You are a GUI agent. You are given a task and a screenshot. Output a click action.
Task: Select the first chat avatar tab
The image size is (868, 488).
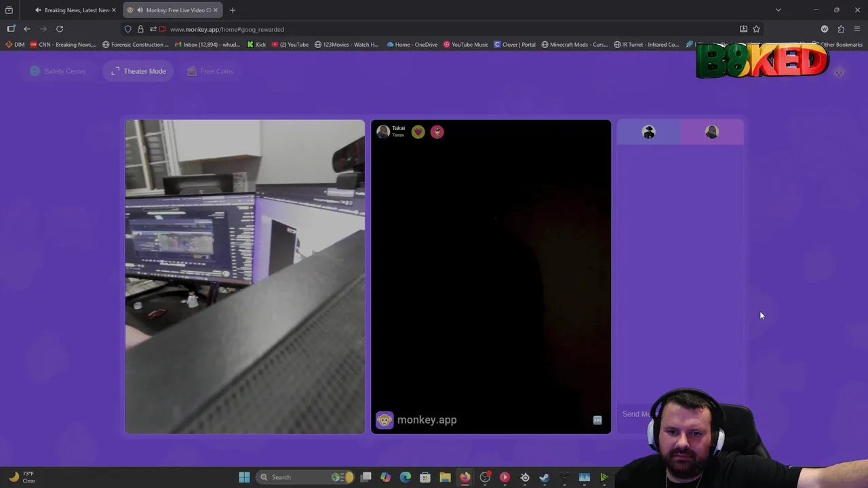[x=649, y=132]
